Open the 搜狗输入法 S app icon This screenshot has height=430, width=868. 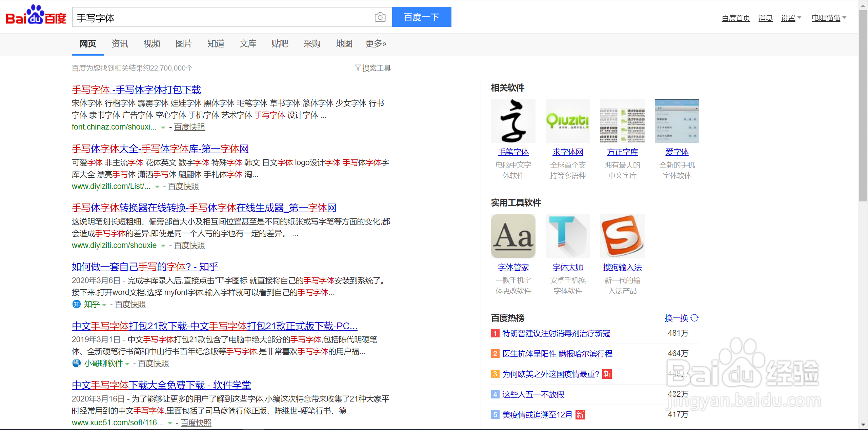click(x=622, y=236)
